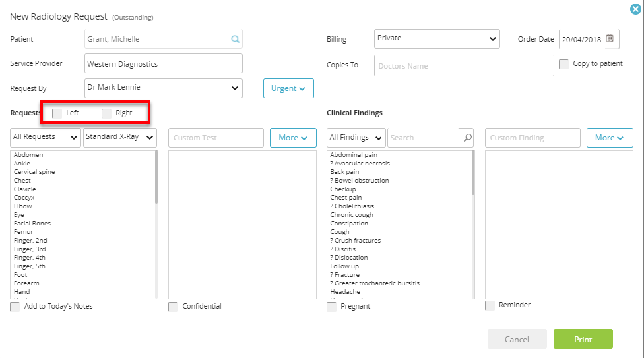The image size is (644, 358).
Task: Open the Standard X-Ray type dropdown
Action: click(x=120, y=138)
